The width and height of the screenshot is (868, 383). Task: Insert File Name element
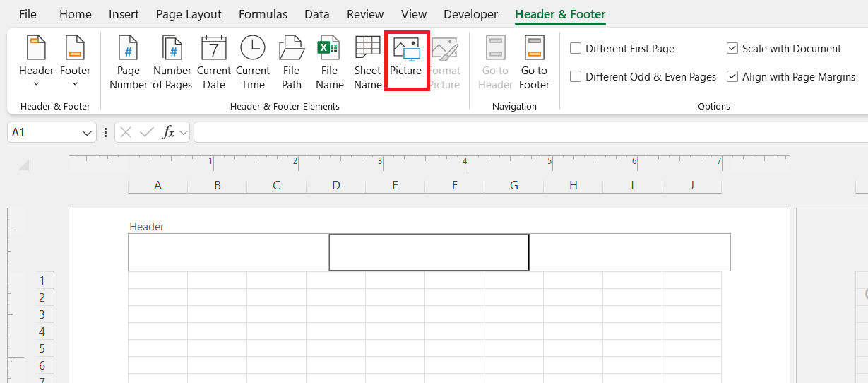[329, 63]
